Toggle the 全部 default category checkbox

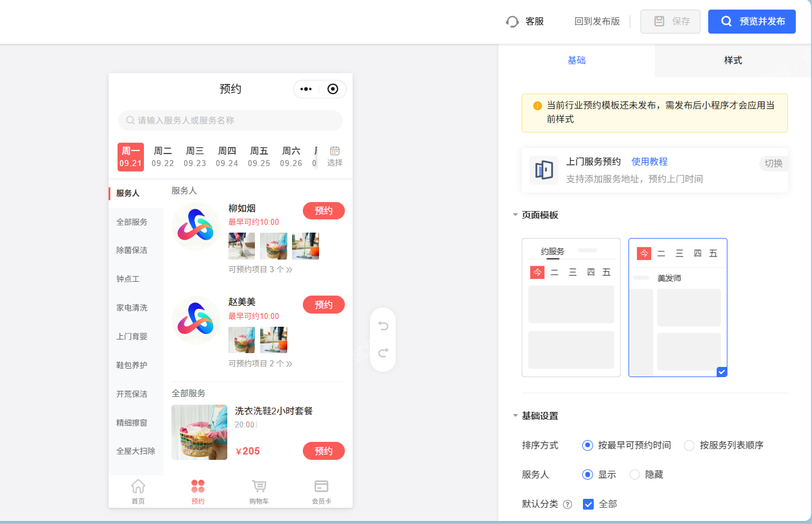(x=588, y=504)
